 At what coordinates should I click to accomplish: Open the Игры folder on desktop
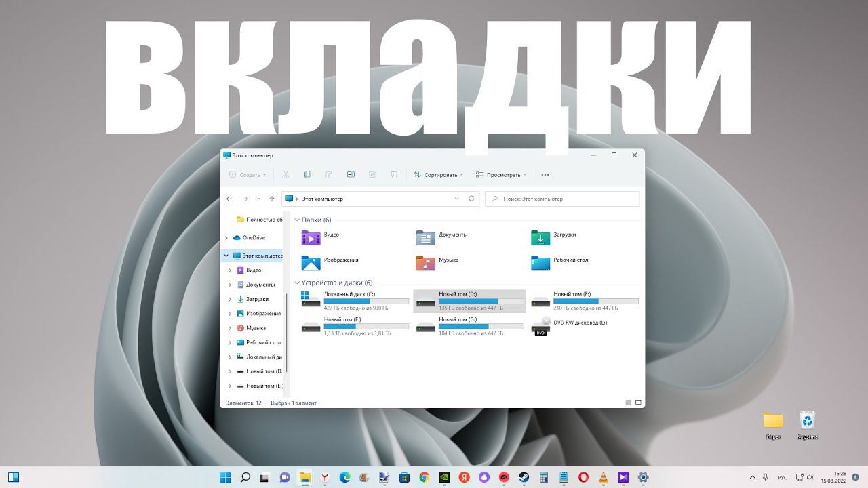(773, 426)
